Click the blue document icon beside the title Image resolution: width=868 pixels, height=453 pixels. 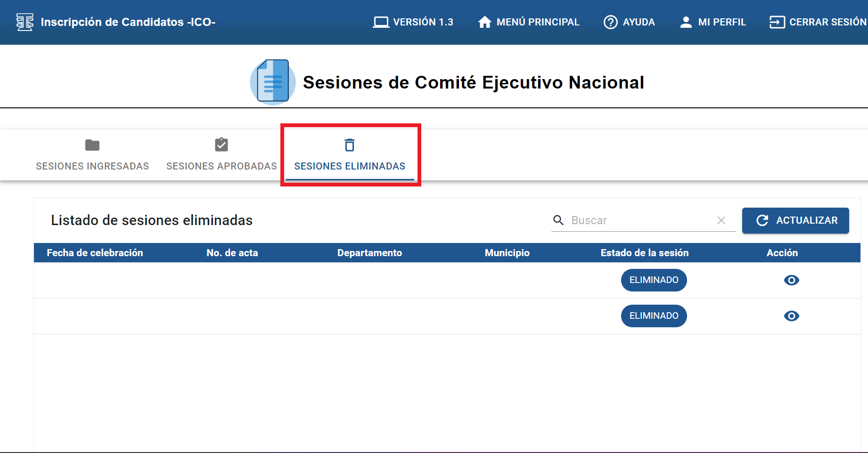tap(273, 82)
